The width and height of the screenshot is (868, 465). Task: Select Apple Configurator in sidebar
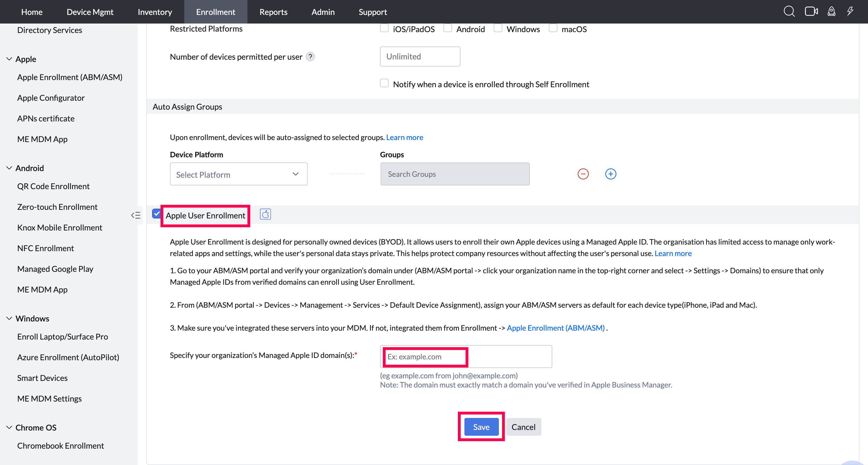51,98
